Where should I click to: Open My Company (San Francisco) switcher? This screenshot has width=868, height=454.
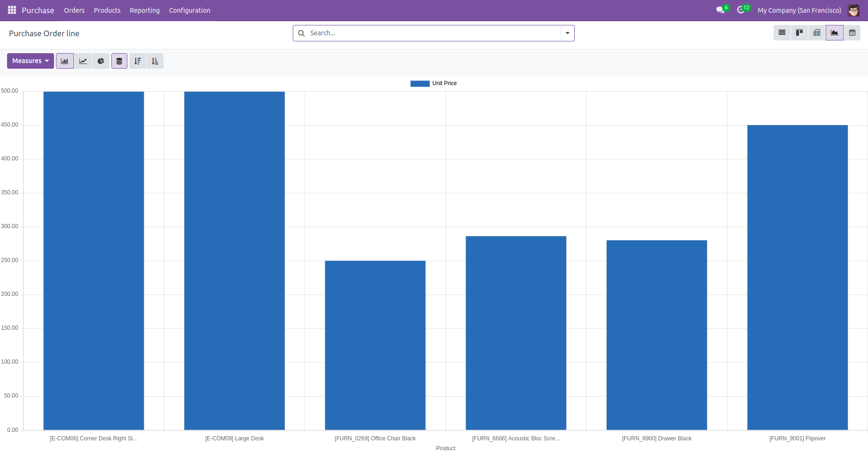click(x=799, y=10)
